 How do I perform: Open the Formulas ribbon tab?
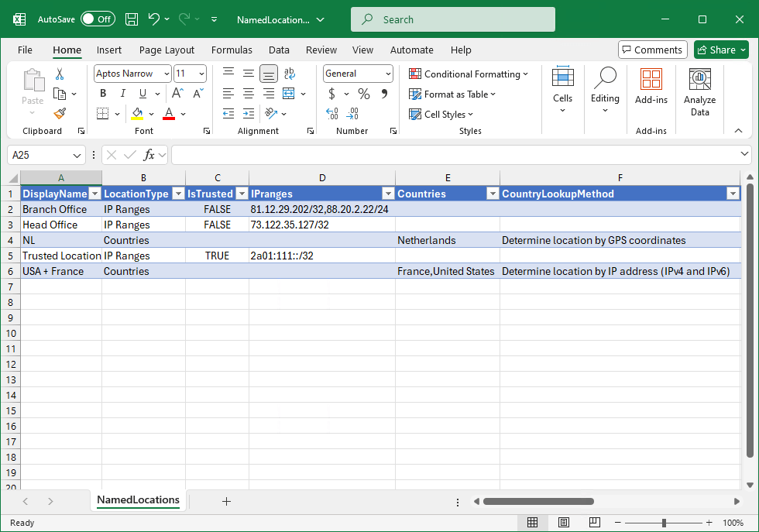232,50
